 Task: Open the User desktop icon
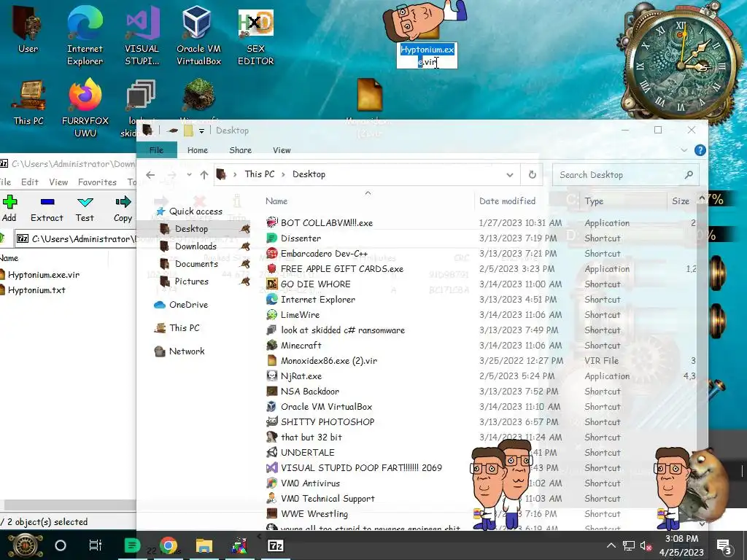tap(28, 29)
